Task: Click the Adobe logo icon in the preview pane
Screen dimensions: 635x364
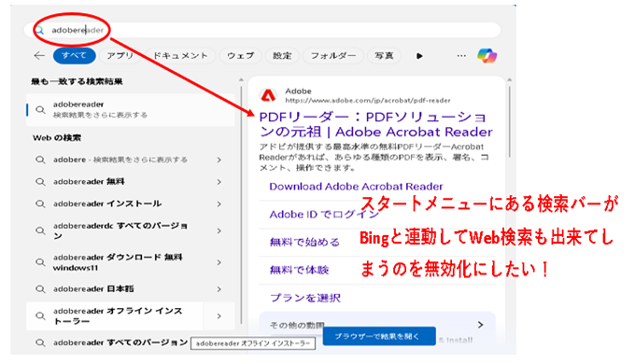Action: (268, 95)
